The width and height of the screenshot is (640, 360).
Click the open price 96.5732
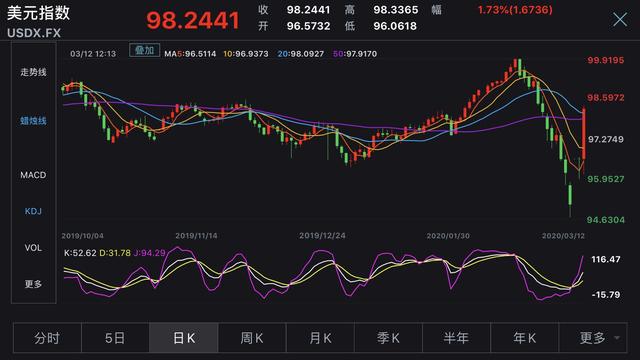click(x=308, y=26)
